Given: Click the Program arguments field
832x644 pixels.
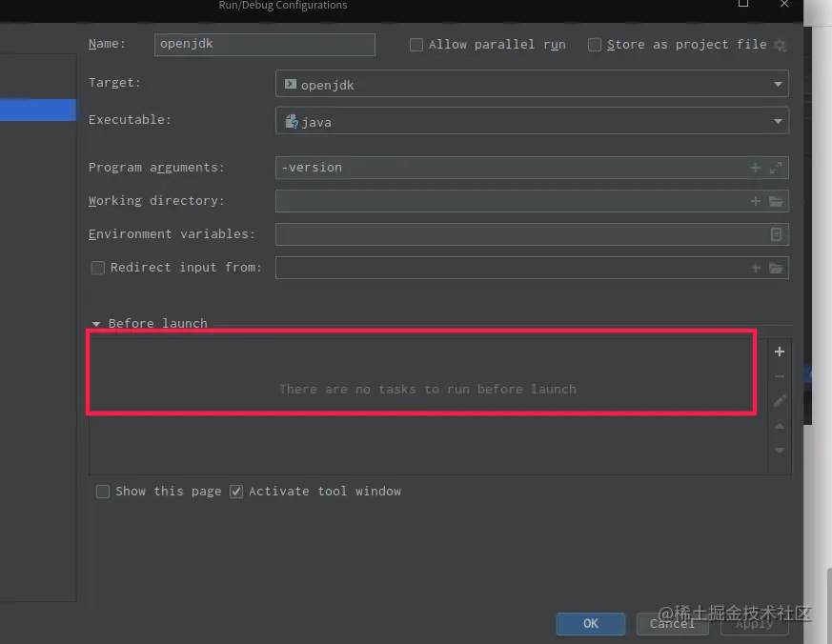Looking at the screenshot, I should pyautogui.click(x=532, y=168).
